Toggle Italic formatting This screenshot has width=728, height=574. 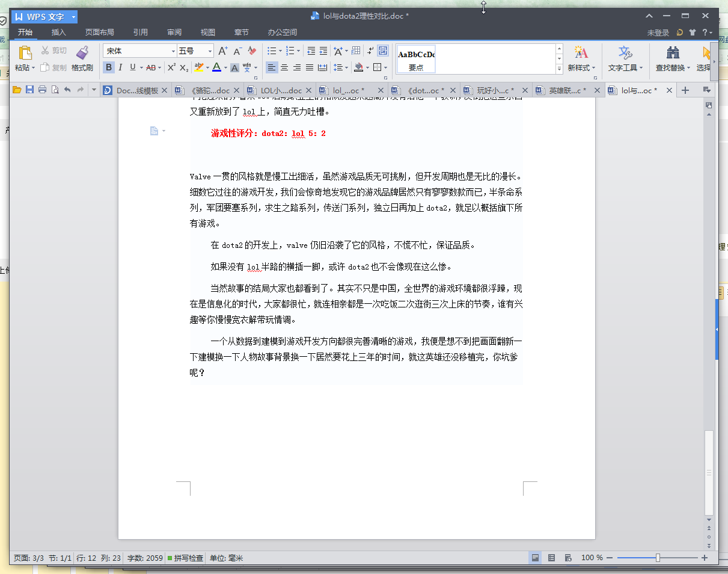coord(120,67)
